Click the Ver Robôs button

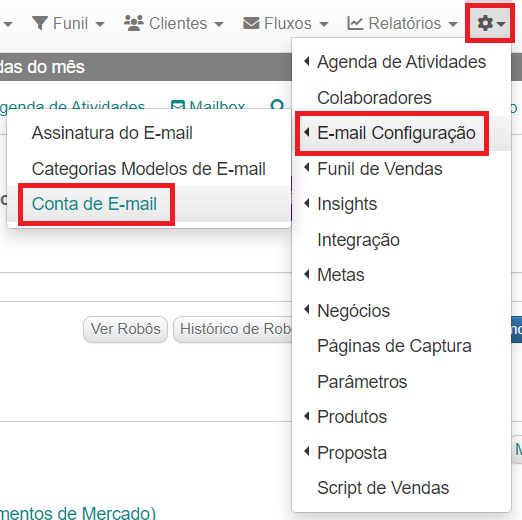125,329
